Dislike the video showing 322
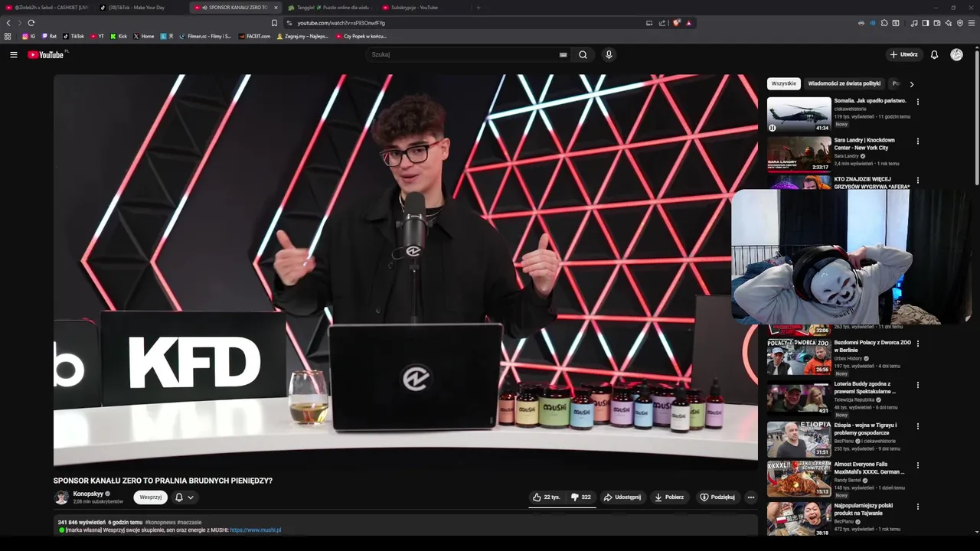The height and width of the screenshot is (551, 980). click(581, 497)
